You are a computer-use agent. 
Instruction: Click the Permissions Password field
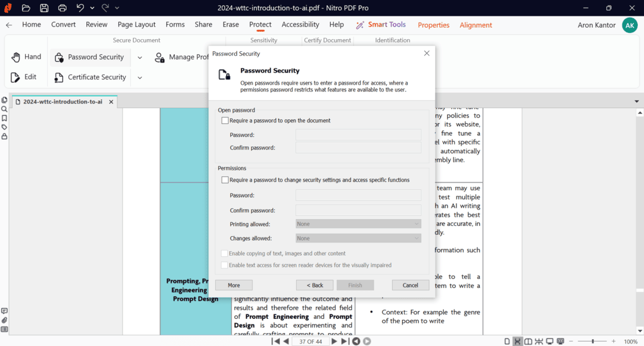358,195
